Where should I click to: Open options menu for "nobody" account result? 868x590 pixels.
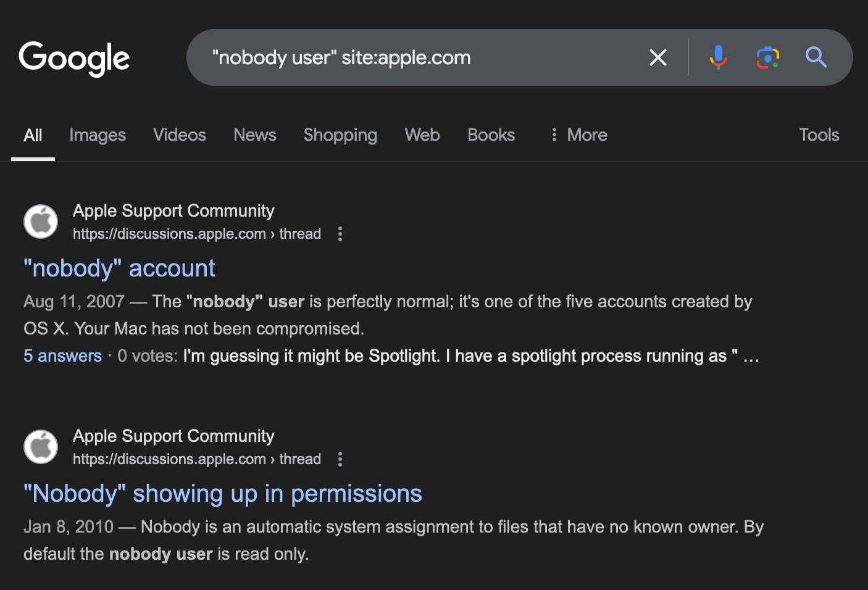point(340,234)
